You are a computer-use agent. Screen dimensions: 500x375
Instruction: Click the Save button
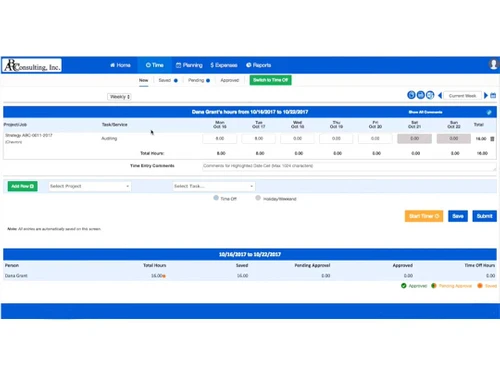[458, 216]
